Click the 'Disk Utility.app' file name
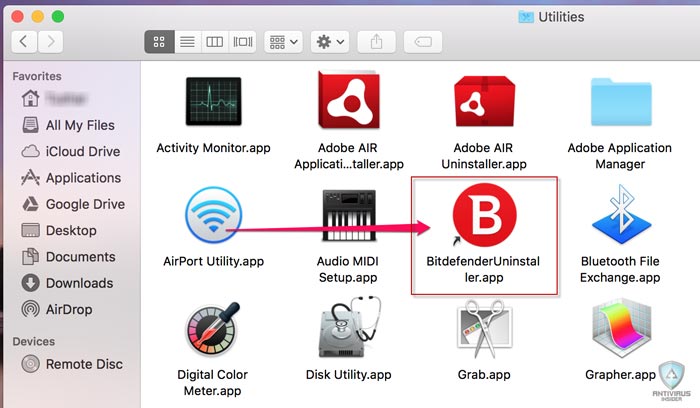The width and height of the screenshot is (700, 408). 349,375
